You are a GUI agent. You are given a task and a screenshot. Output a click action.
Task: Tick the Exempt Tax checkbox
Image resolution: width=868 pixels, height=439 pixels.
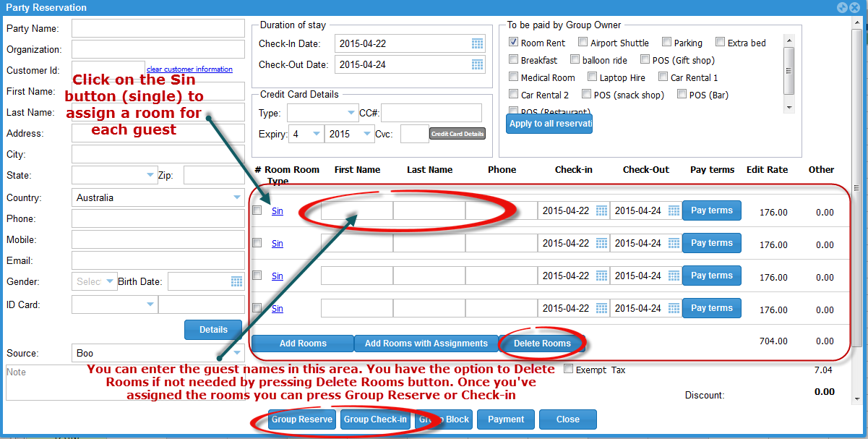(x=568, y=369)
